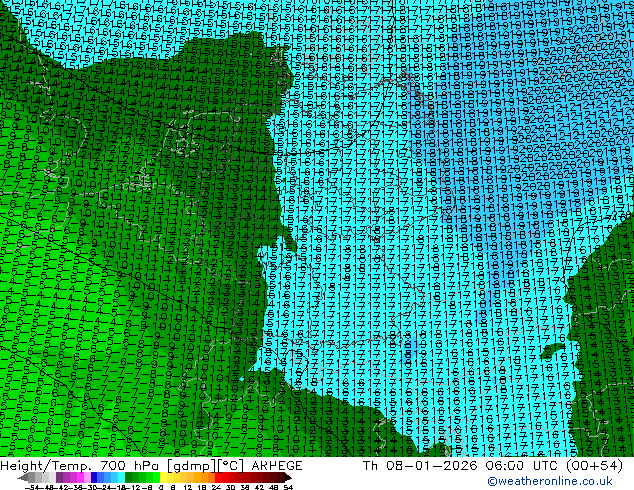Click the ARPEGE model name in the title
This screenshot has width=634, height=490.
click(277, 466)
